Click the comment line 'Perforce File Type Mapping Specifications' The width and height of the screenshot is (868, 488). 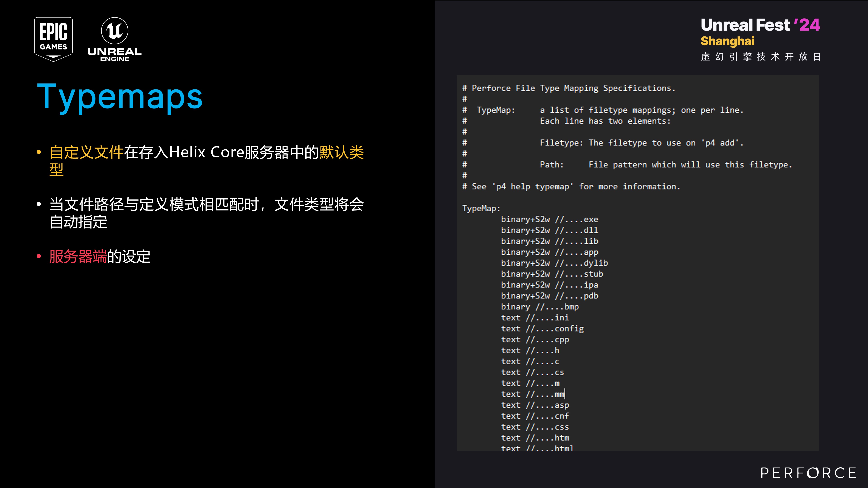click(569, 88)
